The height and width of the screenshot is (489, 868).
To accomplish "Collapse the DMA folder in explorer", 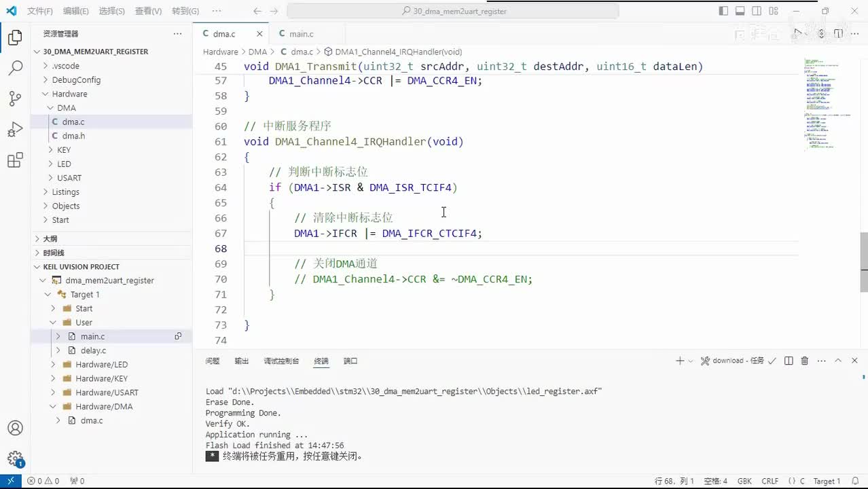I will tap(67, 108).
